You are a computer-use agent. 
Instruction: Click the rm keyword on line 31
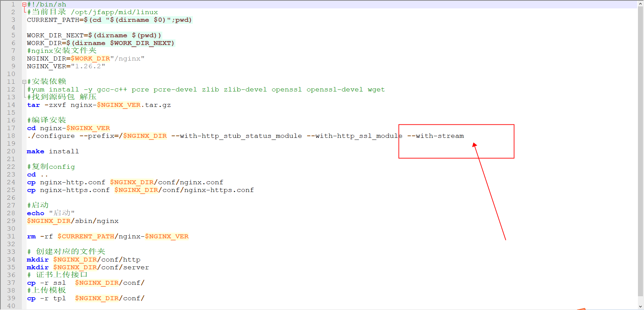(x=31, y=236)
